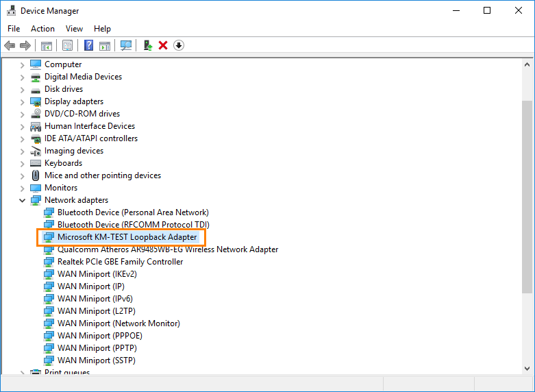The width and height of the screenshot is (535, 392).
Task: Select Bluetooth Device (Personal Area Network)
Action: (133, 212)
